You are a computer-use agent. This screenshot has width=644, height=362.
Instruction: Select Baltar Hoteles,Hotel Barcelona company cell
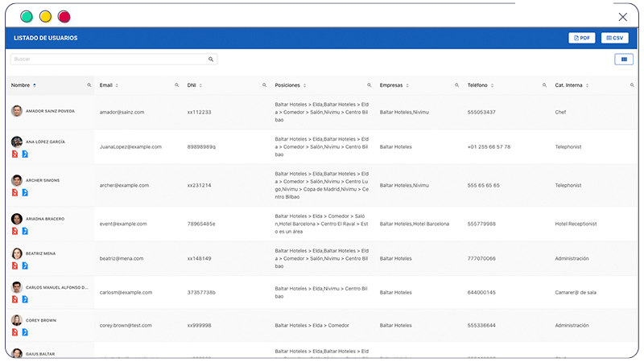(415, 224)
